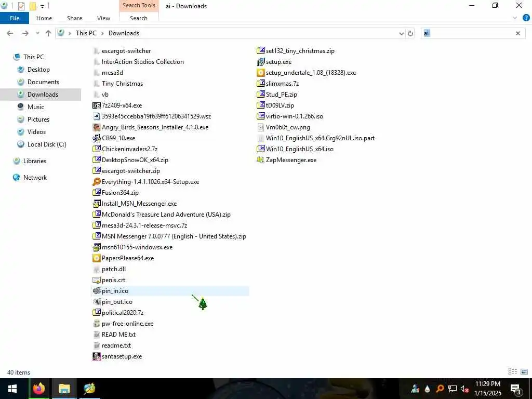Image resolution: width=532 pixels, height=399 pixels.
Task: Select the penis.crt certificate icon
Action: [96, 280]
